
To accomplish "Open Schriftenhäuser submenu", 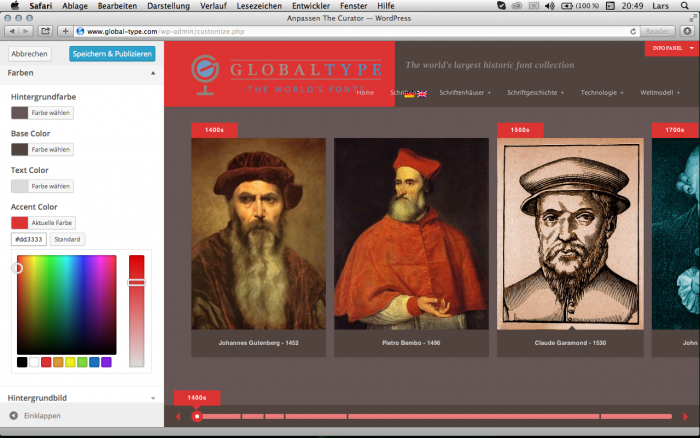I will (465, 92).
